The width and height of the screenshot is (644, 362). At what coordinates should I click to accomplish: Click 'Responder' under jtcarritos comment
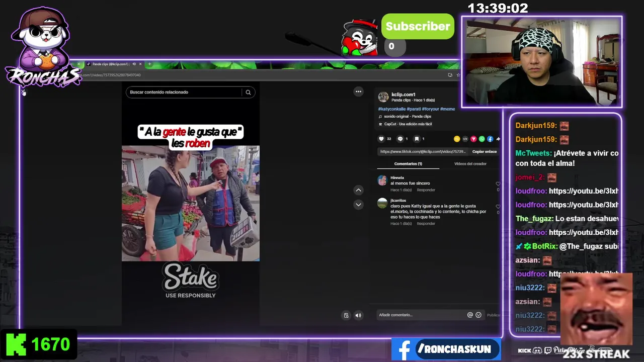426,224
